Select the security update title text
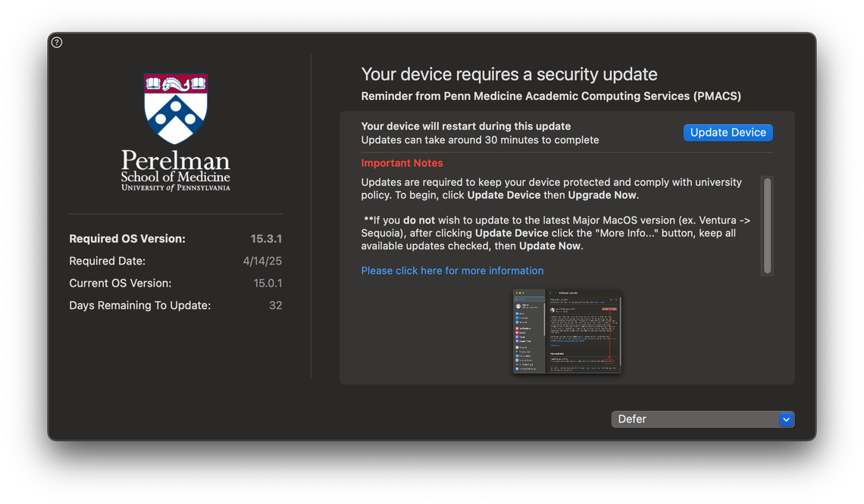This screenshot has width=864, height=504. click(509, 74)
